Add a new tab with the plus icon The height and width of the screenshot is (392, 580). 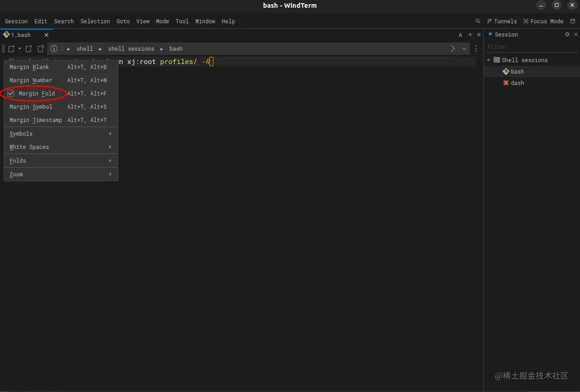(x=470, y=35)
